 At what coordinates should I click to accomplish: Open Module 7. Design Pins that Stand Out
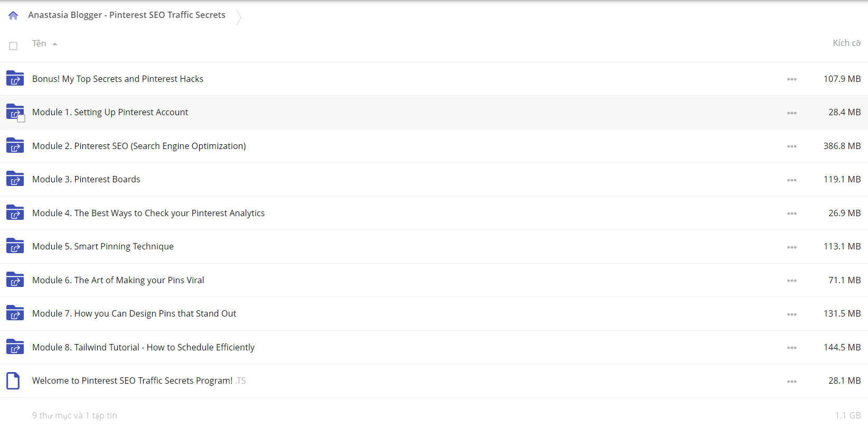pos(134,313)
